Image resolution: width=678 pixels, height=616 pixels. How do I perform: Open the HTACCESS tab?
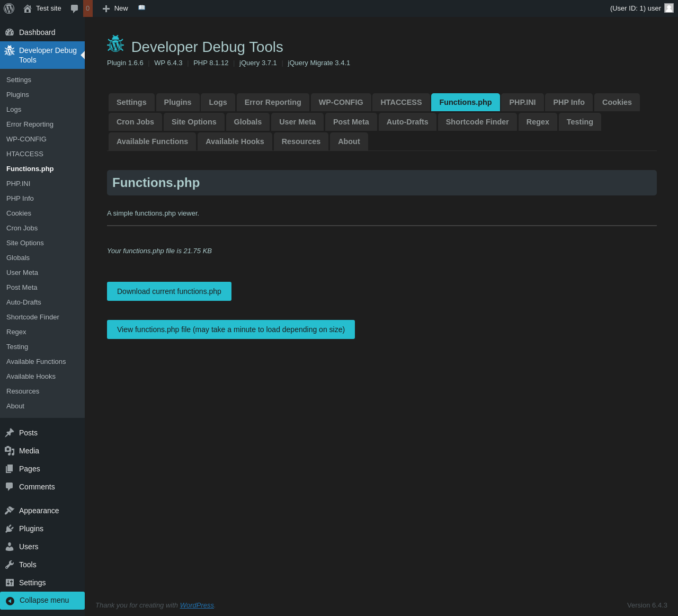pyautogui.click(x=401, y=102)
